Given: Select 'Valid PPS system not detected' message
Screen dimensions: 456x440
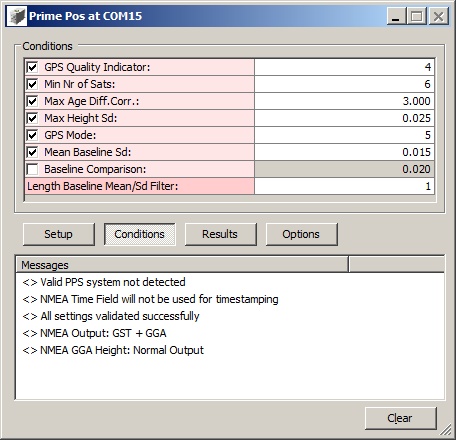Looking at the screenshot, I should [x=104, y=282].
